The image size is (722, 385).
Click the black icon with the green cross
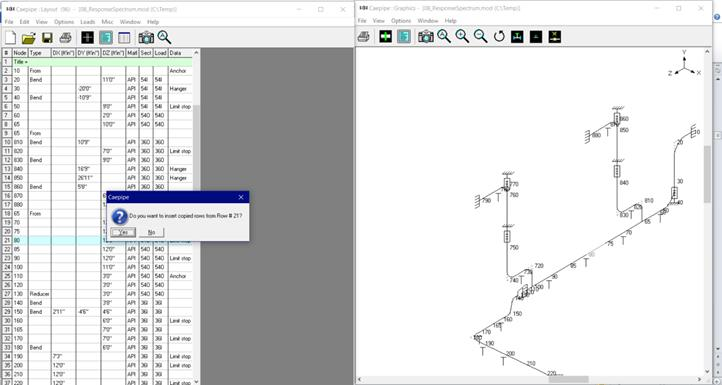385,36
